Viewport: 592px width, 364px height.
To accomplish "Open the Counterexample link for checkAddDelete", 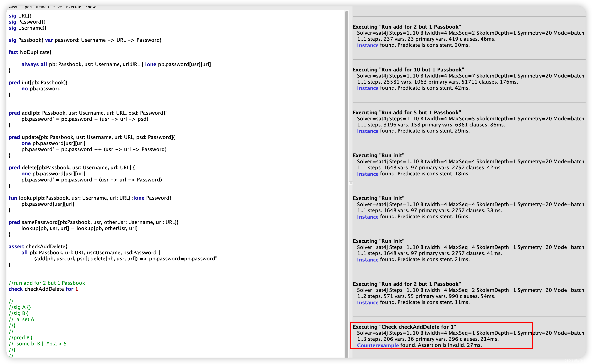I will coord(378,345).
